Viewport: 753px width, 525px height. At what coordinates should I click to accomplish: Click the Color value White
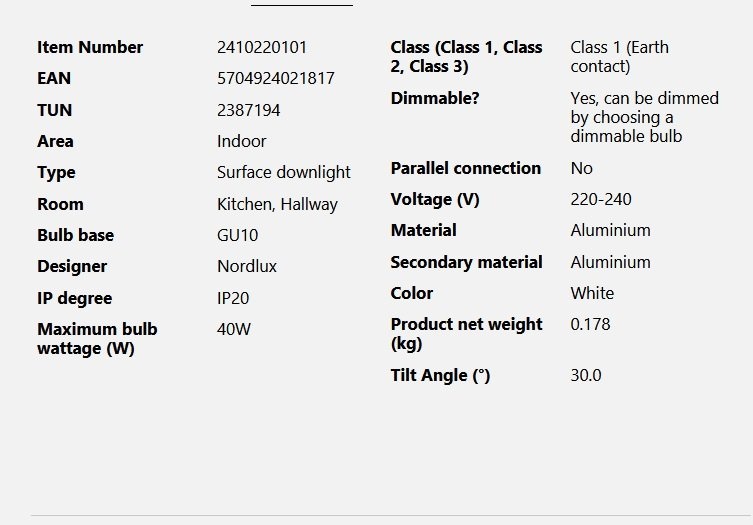coord(592,293)
